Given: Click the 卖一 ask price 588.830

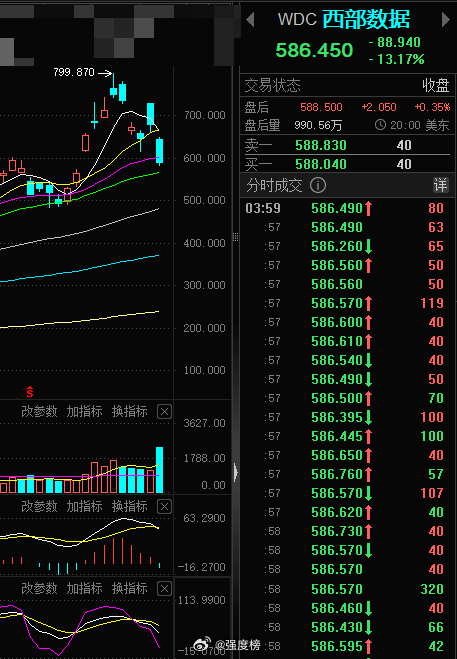Looking at the screenshot, I should pos(321,145).
